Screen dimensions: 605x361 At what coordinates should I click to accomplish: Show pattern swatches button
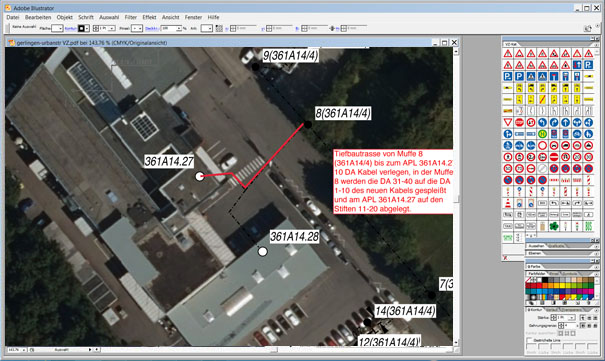point(565,303)
